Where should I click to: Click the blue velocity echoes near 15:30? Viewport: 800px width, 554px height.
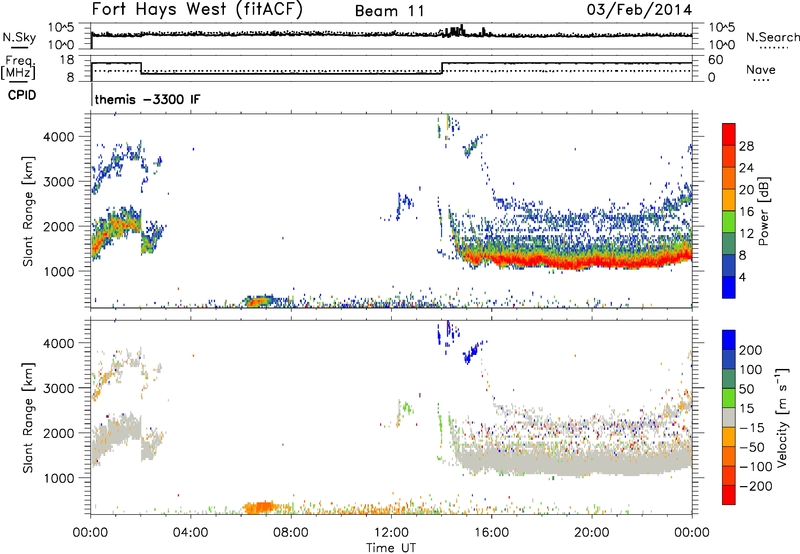(x=474, y=351)
